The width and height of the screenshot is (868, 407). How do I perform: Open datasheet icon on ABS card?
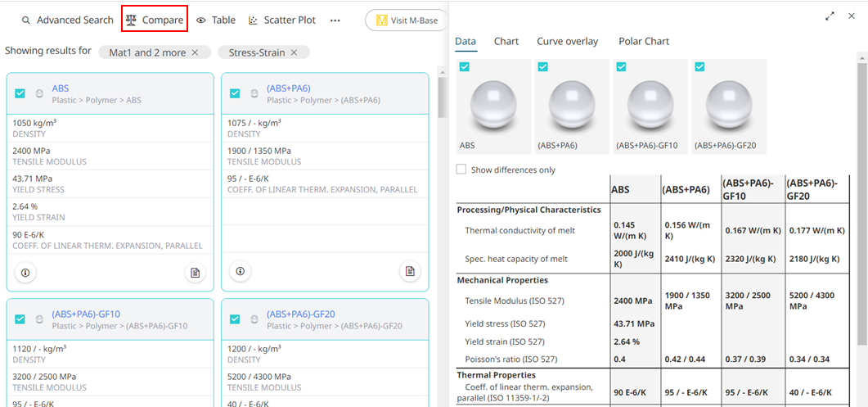point(195,272)
